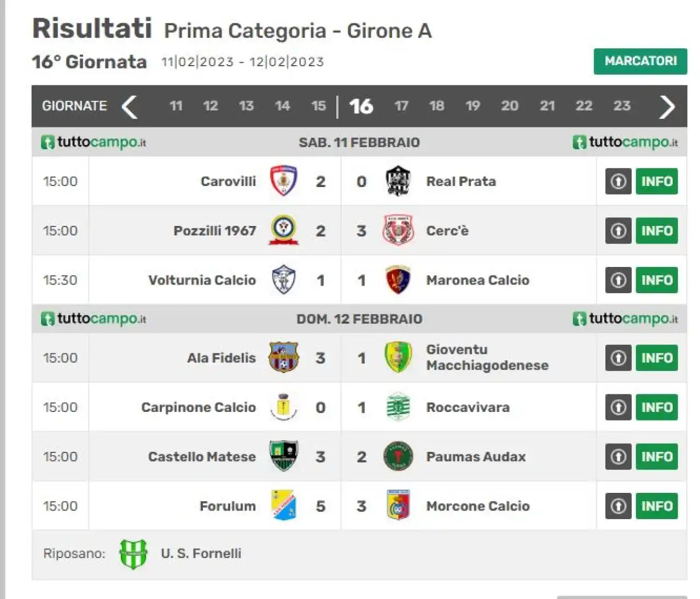
Task: Click upload arrow icon for Carovilli match
Action: [x=619, y=181]
